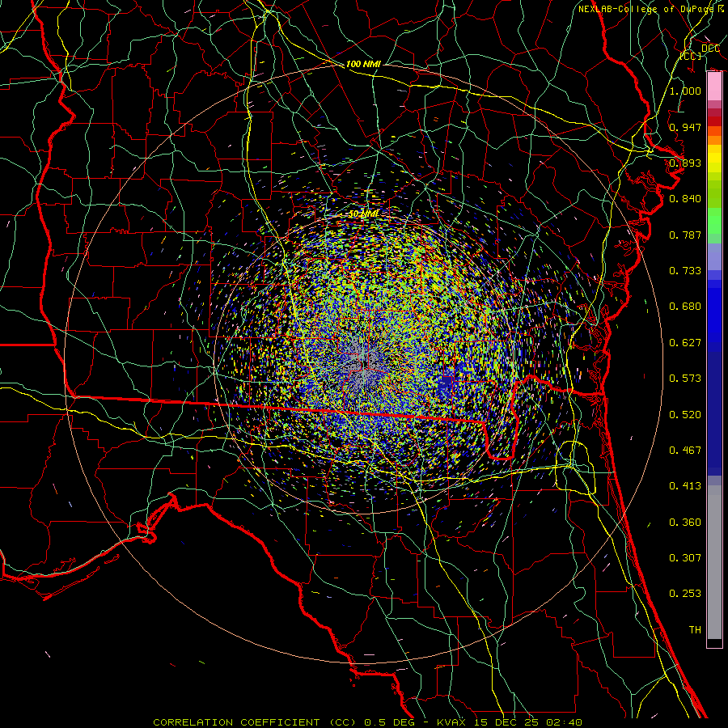Click the TH threshold label on the legend
The image size is (728, 728).
[x=695, y=629]
